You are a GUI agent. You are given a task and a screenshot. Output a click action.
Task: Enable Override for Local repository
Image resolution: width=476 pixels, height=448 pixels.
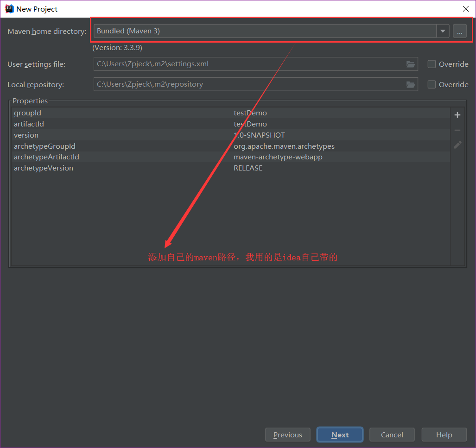click(432, 84)
